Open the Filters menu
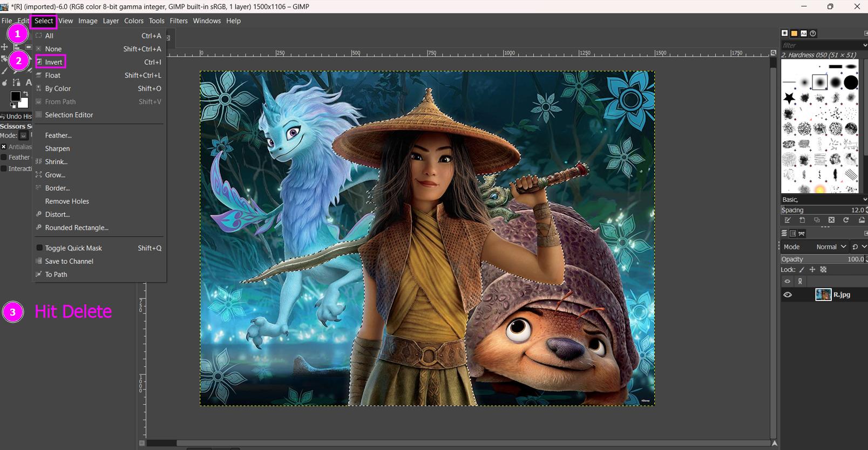Image resolution: width=868 pixels, height=450 pixels. pos(179,21)
